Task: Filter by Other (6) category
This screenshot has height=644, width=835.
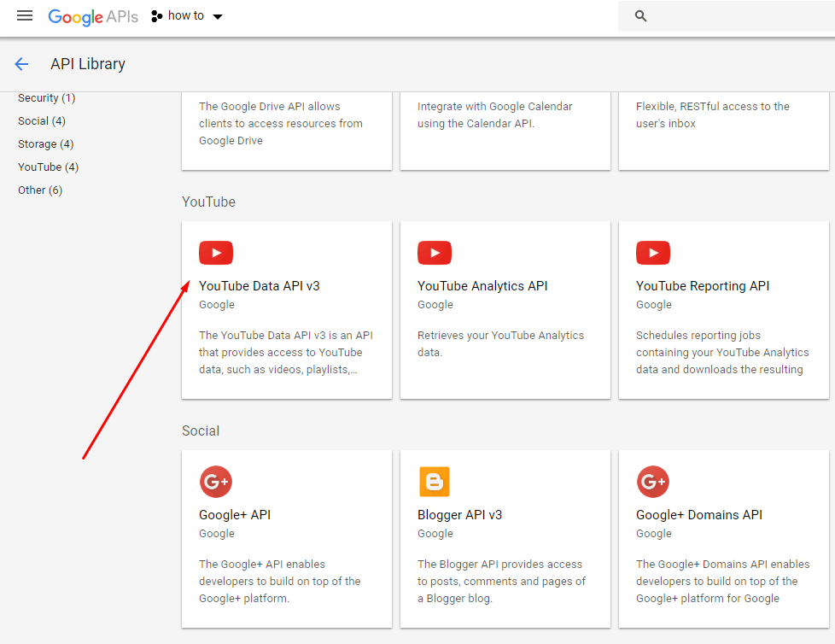Action: (40, 190)
